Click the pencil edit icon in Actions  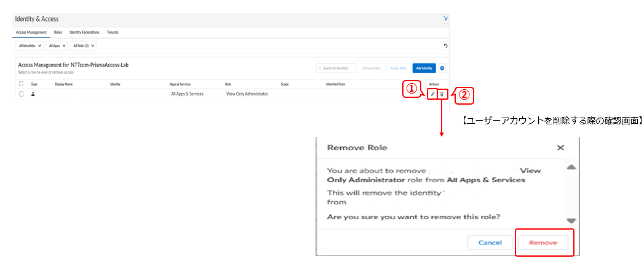[x=432, y=94]
